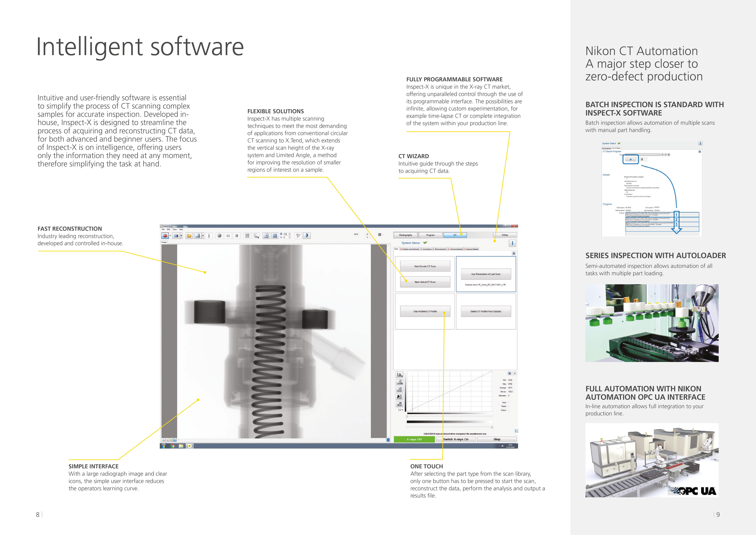Click New Helical CT Scan
The image size is (756, 535).
pyautogui.click(x=425, y=282)
